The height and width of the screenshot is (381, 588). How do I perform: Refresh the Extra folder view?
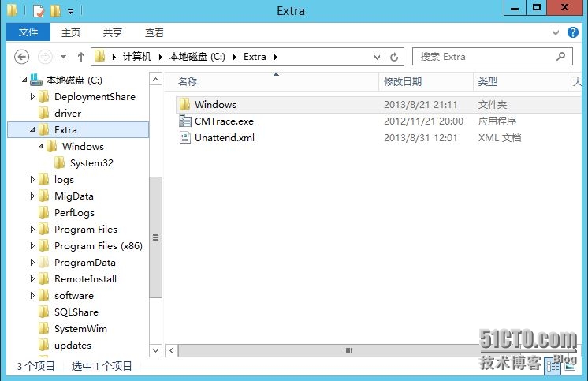[x=394, y=57]
